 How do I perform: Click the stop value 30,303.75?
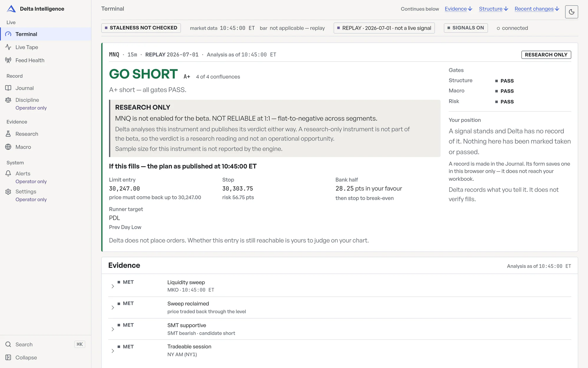point(238,189)
